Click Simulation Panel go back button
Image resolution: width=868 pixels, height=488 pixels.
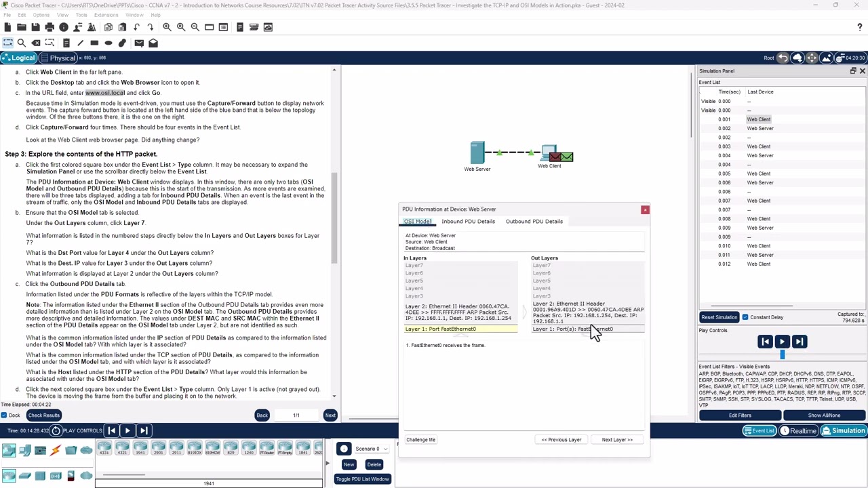765,342
